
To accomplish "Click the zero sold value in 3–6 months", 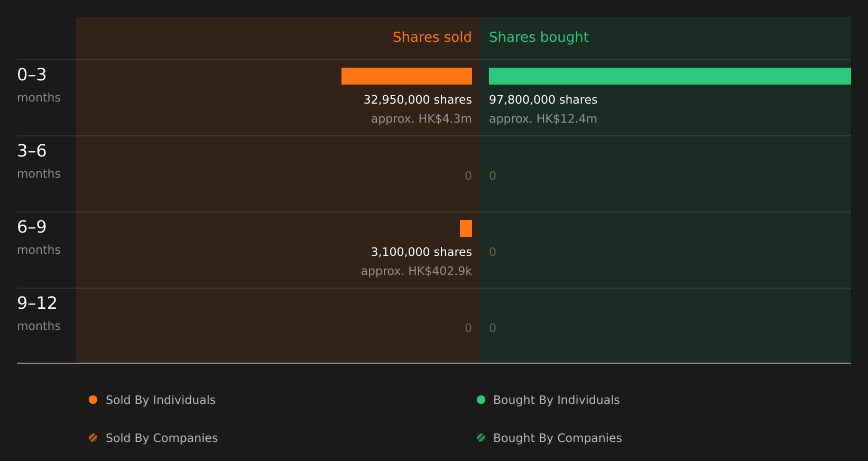I will click(x=468, y=176).
